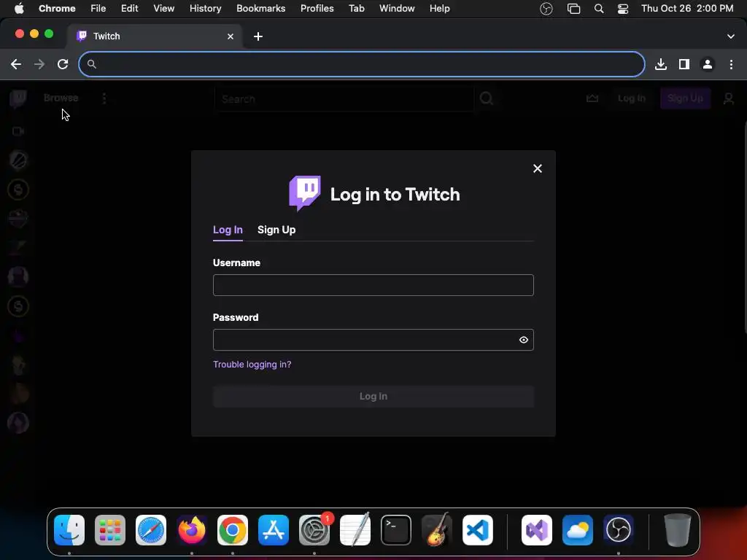Close the Log in to Twitch dialog
This screenshot has width=747, height=560.
click(538, 168)
